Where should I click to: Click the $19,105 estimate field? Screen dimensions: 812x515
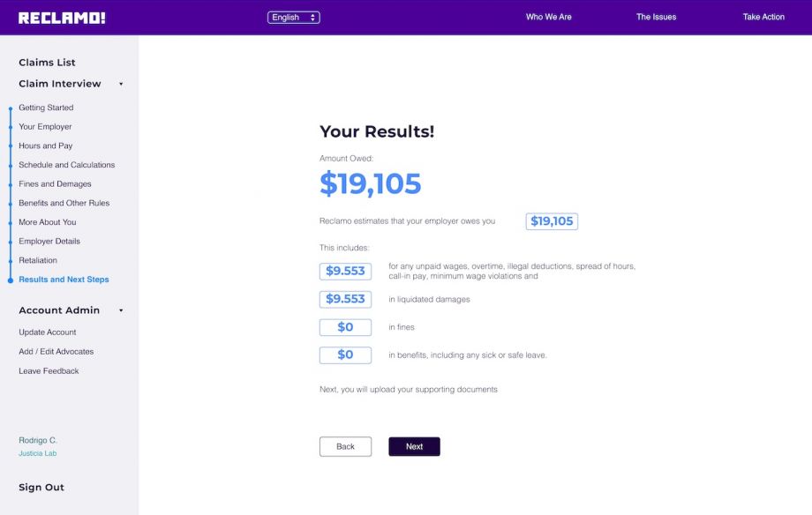(552, 221)
